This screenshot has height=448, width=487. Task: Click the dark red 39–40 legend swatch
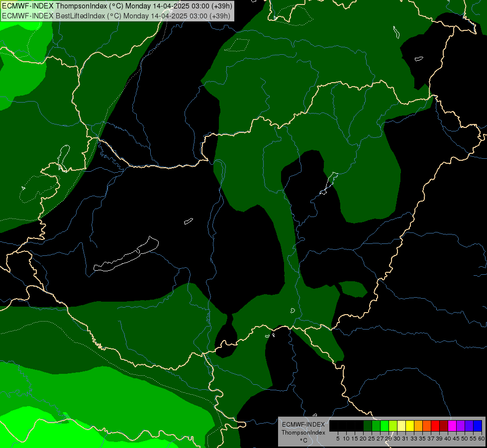tap(444, 426)
